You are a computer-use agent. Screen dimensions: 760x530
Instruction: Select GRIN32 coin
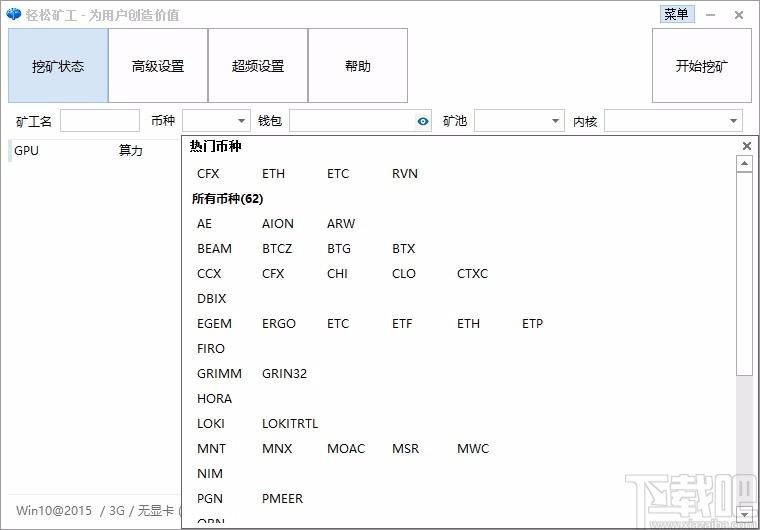coord(284,373)
